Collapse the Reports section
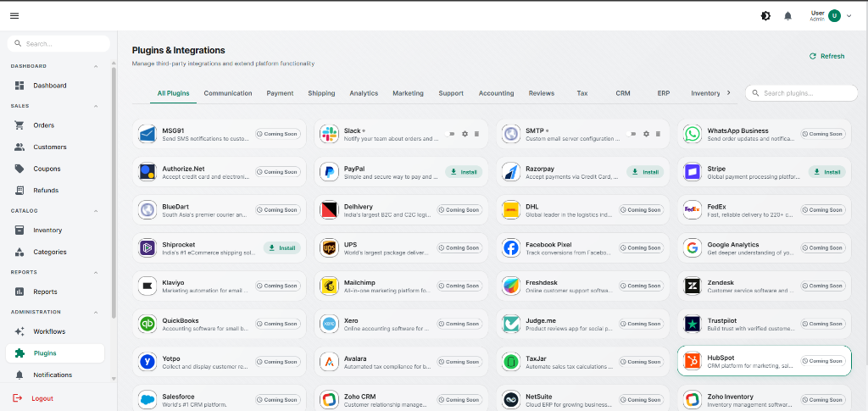868x411 pixels. pyautogui.click(x=96, y=272)
